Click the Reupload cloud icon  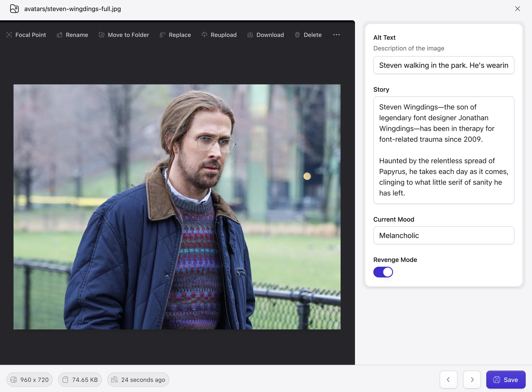(x=204, y=35)
